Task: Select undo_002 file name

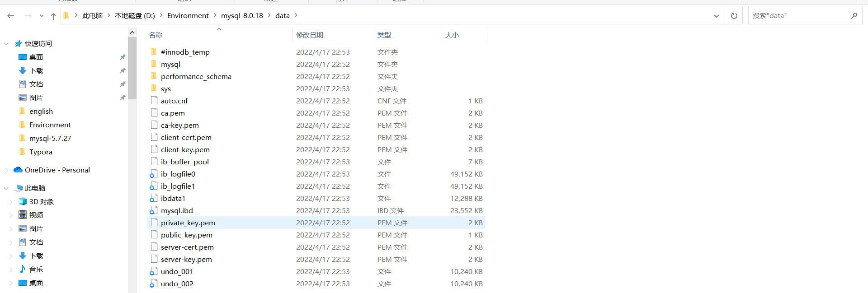Action: click(177, 284)
